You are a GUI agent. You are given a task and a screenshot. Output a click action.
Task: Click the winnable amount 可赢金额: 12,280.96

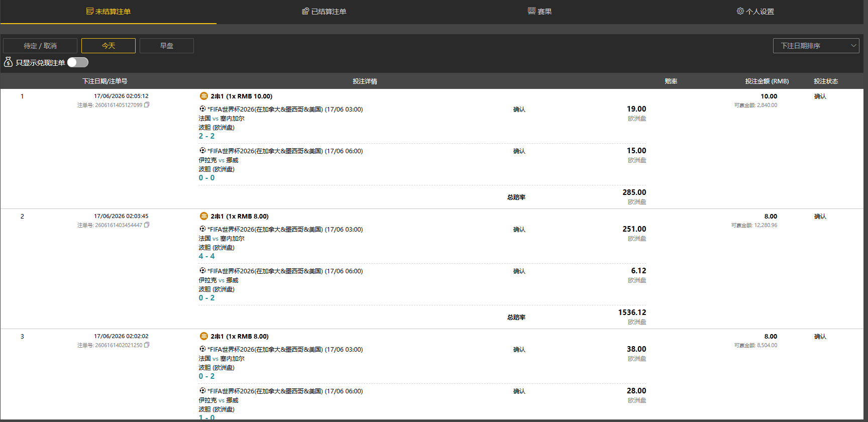pyautogui.click(x=754, y=226)
